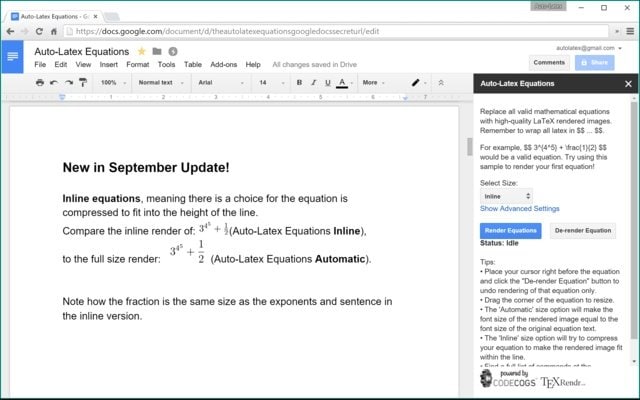Select the inline rendered equation image

(x=213, y=229)
